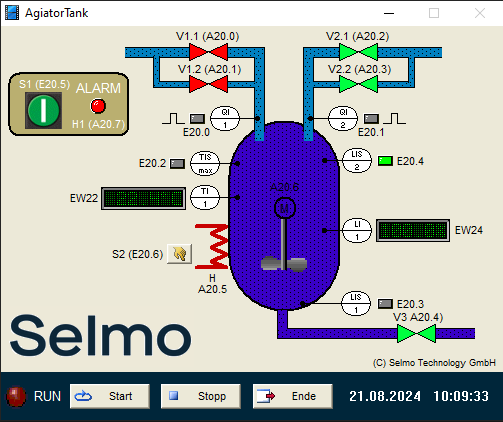Click the EW22 temperature display field
The image size is (503, 422).
(144, 199)
